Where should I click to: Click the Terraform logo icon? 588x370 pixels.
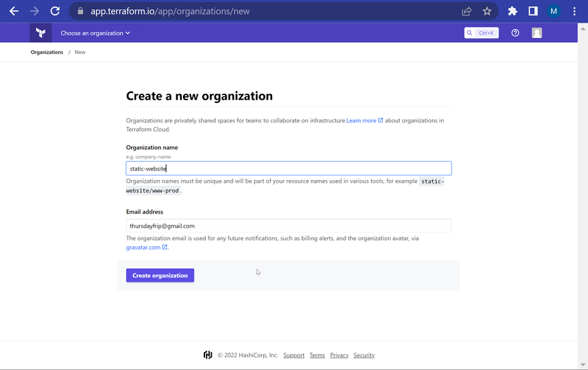click(41, 33)
